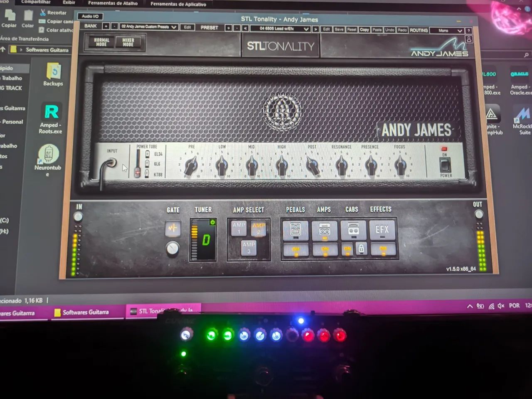Click the Paste preset button
532x399 pixels.
tap(377, 30)
